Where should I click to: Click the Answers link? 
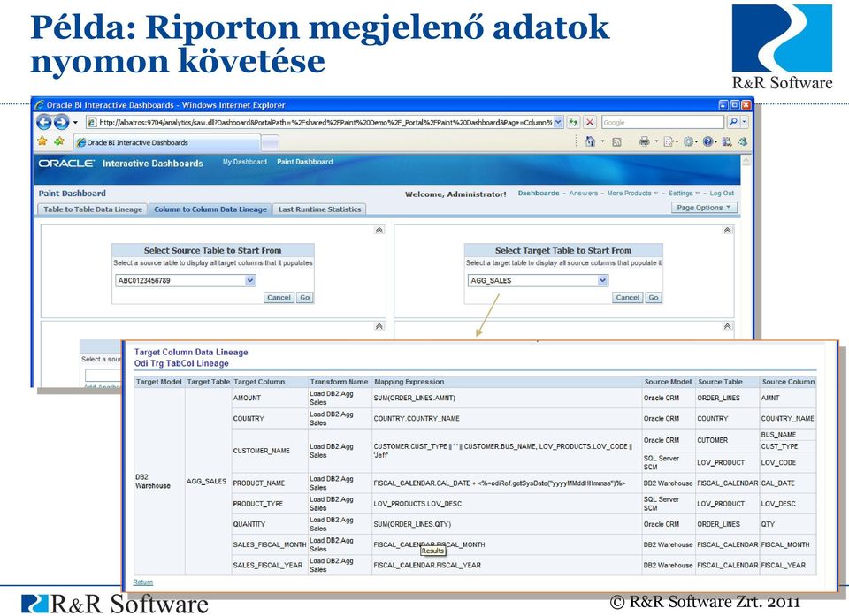coord(583,194)
